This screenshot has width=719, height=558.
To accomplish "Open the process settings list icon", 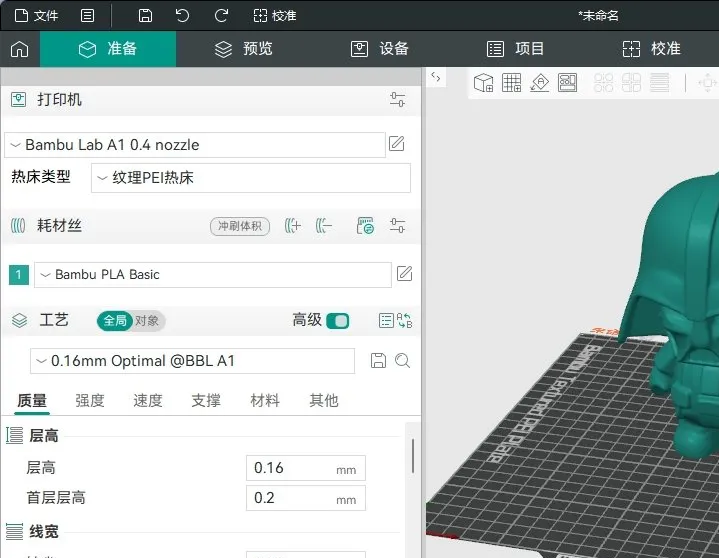I will coord(386,320).
